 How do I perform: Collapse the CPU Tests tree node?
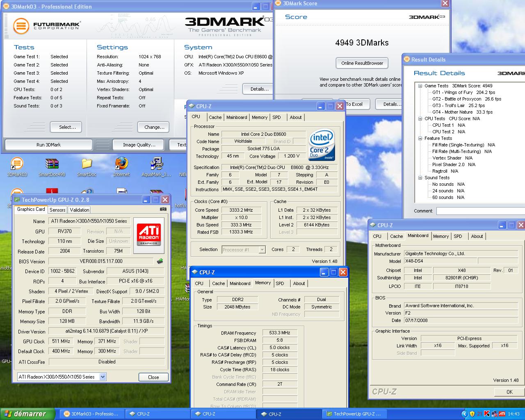pos(420,119)
